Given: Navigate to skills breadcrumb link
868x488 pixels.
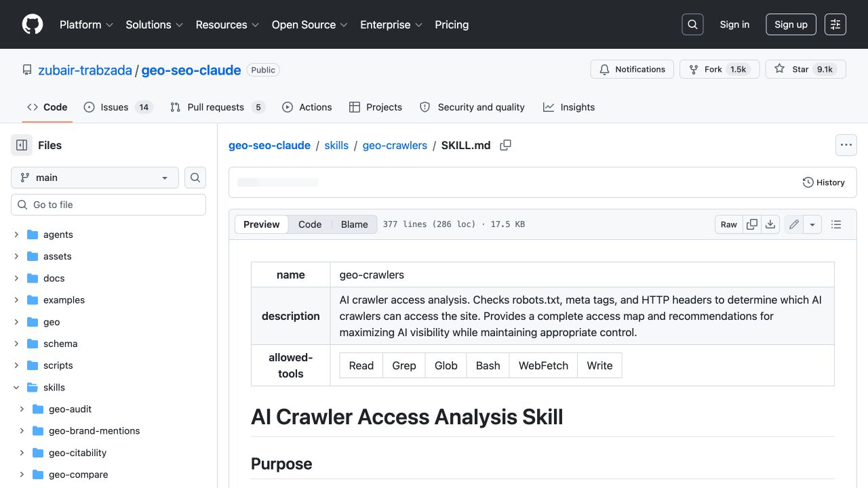Looking at the screenshot, I should [x=336, y=145].
